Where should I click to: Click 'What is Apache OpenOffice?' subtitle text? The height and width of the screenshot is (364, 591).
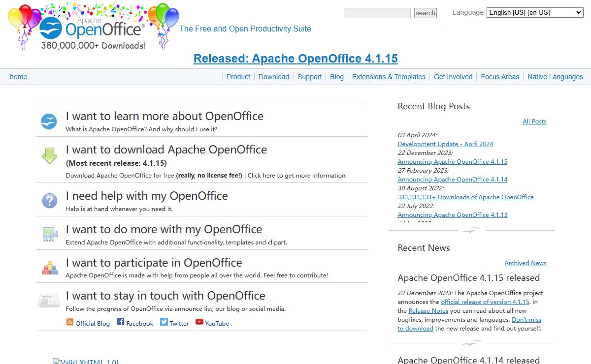(106, 129)
